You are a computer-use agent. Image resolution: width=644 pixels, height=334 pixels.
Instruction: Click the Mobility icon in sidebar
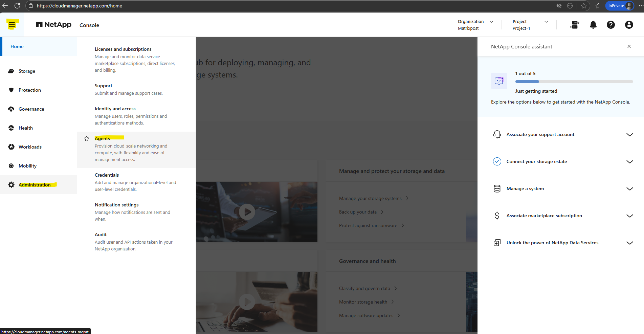[x=11, y=166]
